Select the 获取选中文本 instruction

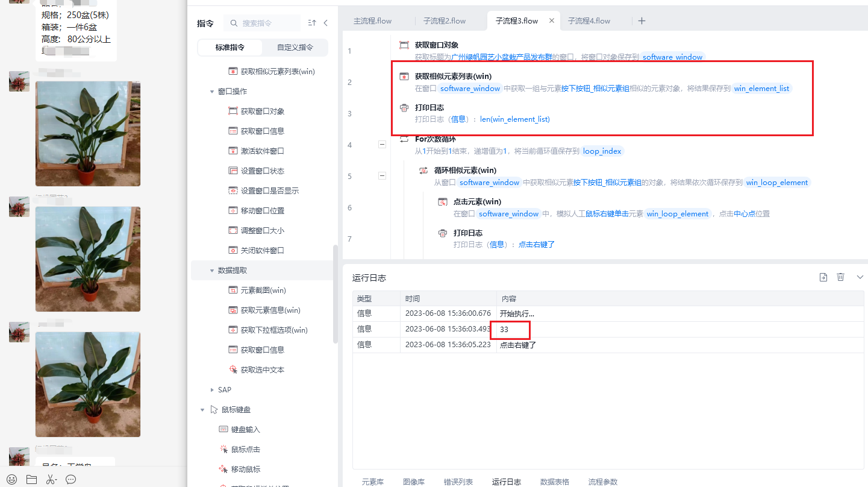tap(256, 369)
